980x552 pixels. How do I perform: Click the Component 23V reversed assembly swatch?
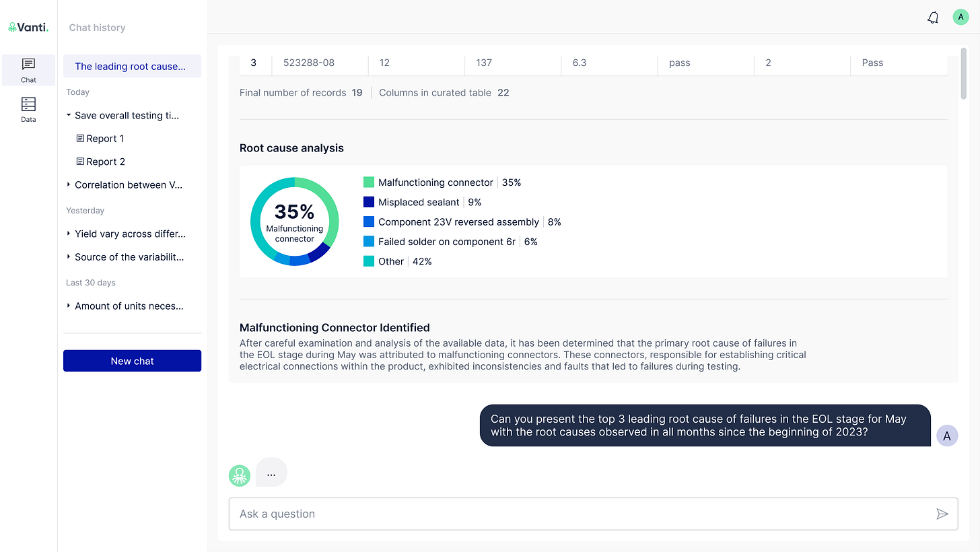[x=369, y=221]
